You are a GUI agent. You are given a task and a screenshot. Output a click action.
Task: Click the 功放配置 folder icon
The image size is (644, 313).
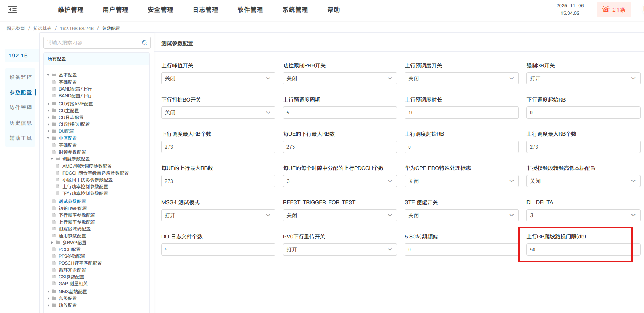54,305
